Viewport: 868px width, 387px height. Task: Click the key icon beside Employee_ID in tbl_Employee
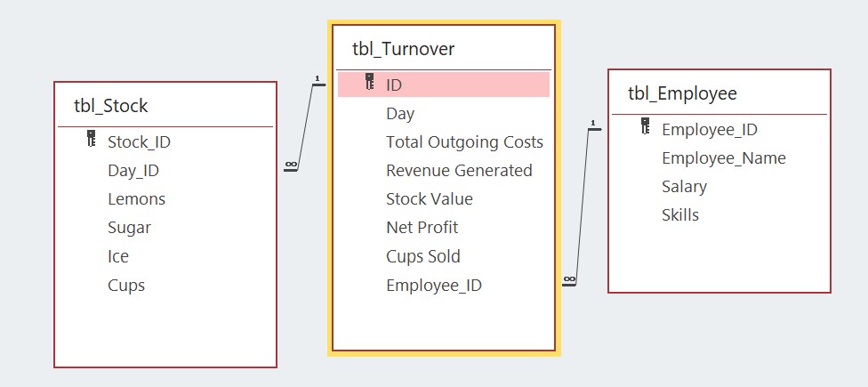[646, 128]
